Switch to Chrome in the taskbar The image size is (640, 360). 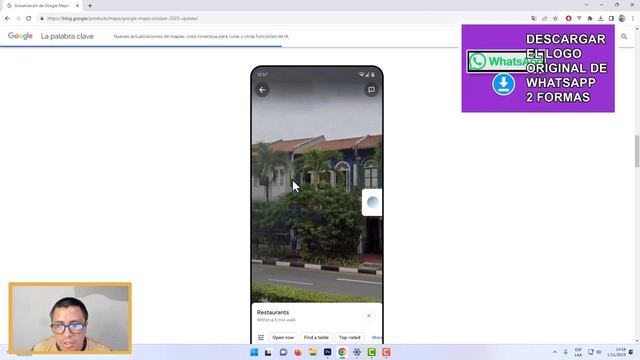342,352
